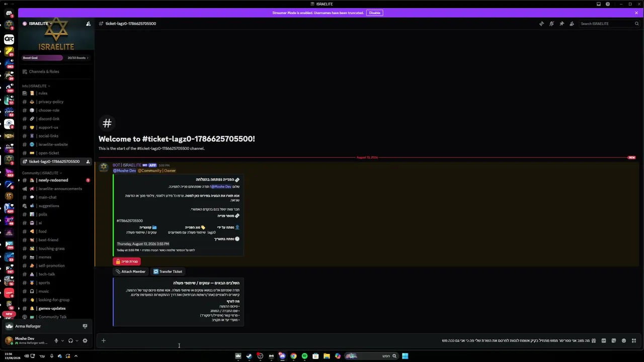Open the polls channel
This screenshot has width=644, height=362.
[56, 214]
